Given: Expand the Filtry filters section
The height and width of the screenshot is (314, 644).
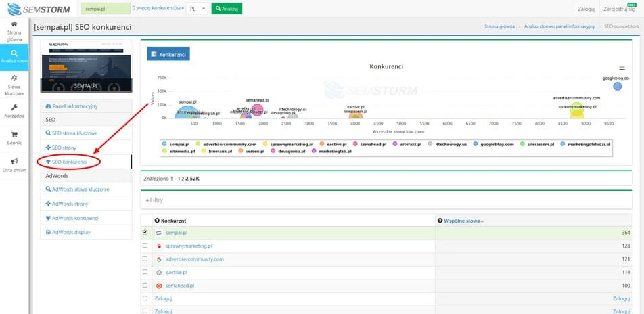Looking at the screenshot, I should point(154,200).
